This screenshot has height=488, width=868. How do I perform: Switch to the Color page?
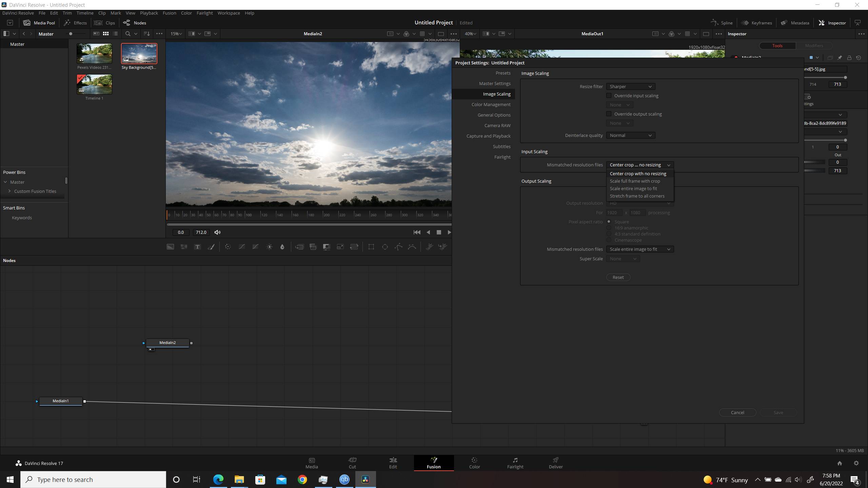tap(474, 463)
